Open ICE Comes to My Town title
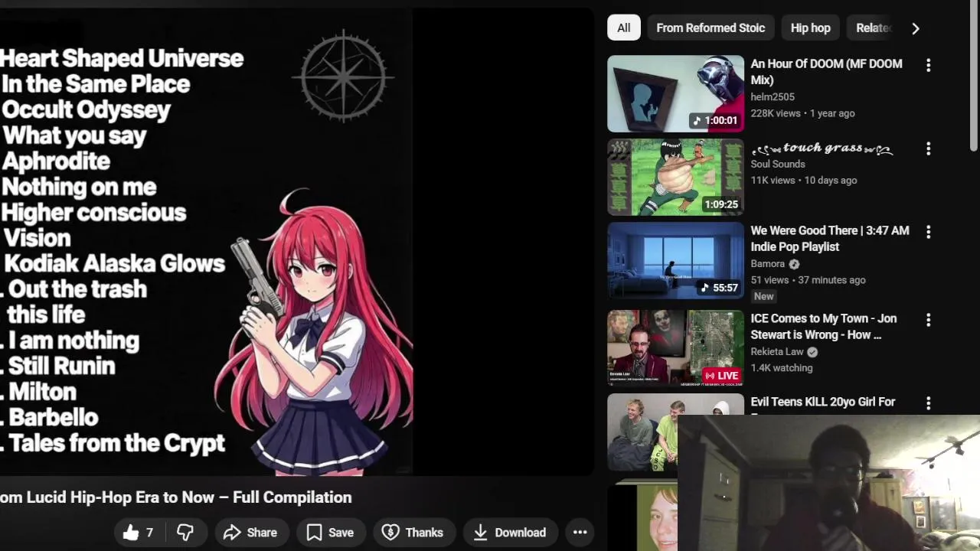Viewport: 980px width, 551px height. [823, 327]
